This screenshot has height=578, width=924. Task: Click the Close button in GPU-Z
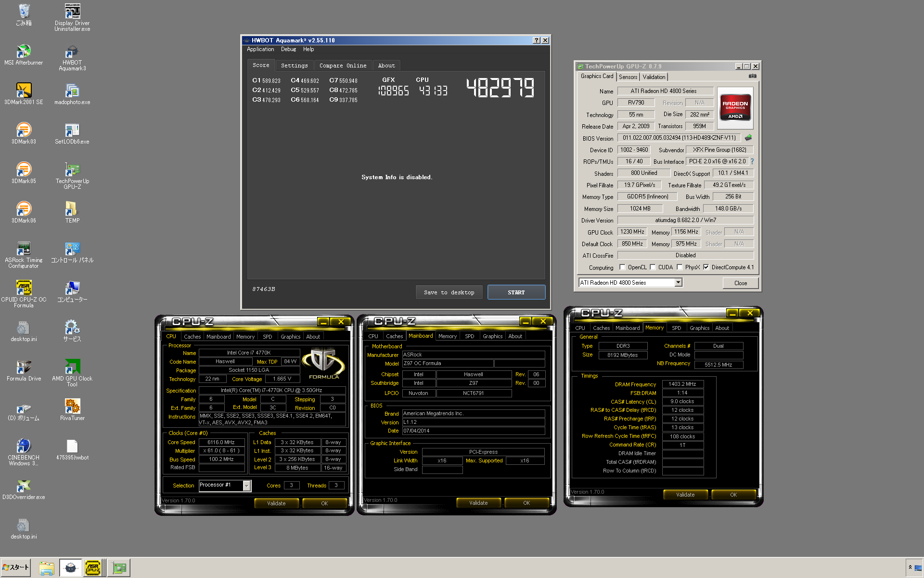740,283
